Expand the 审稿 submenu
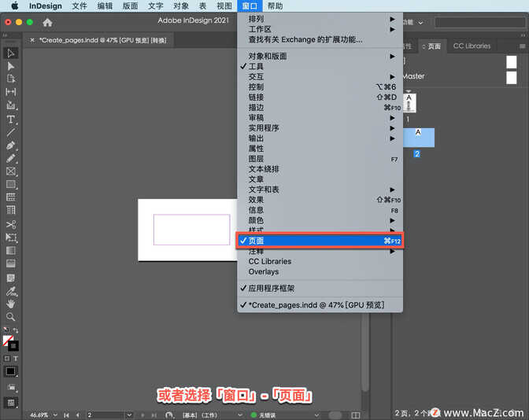529x420 pixels. pos(320,118)
